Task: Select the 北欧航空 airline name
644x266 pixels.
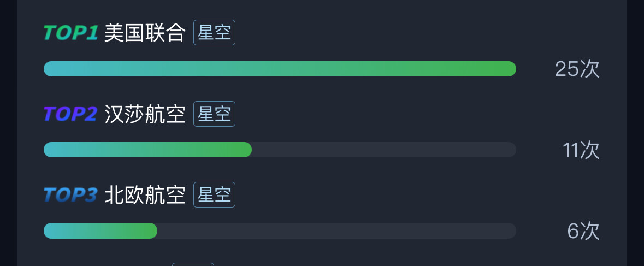Action: coord(145,195)
